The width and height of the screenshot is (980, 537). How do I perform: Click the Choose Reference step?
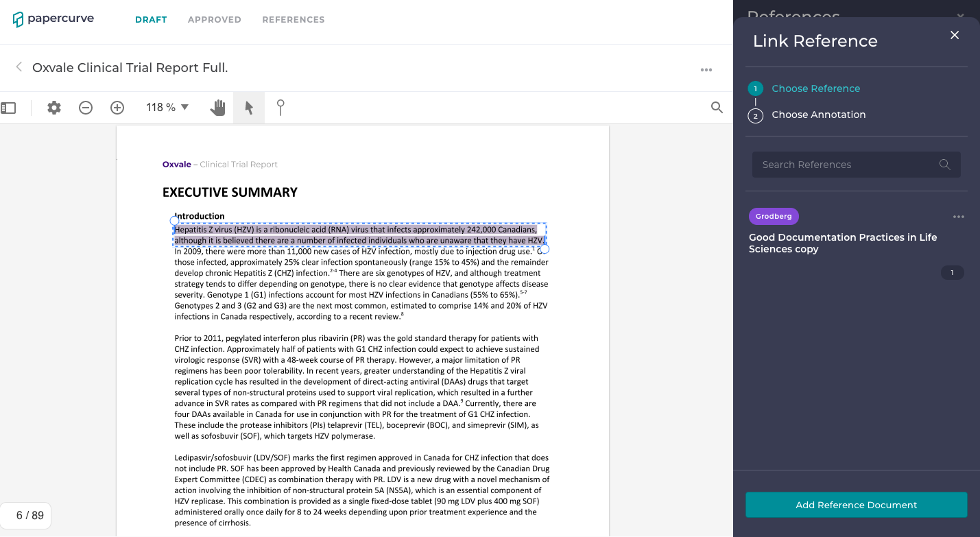point(815,88)
